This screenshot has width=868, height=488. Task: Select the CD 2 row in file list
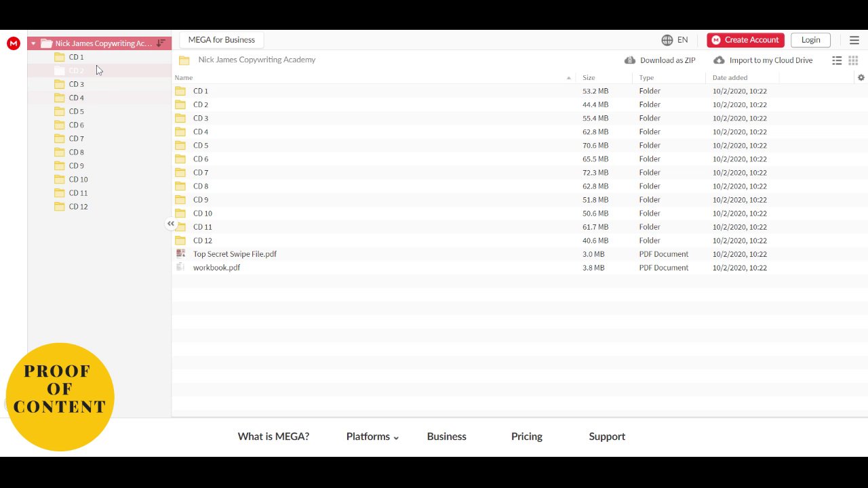pos(519,104)
